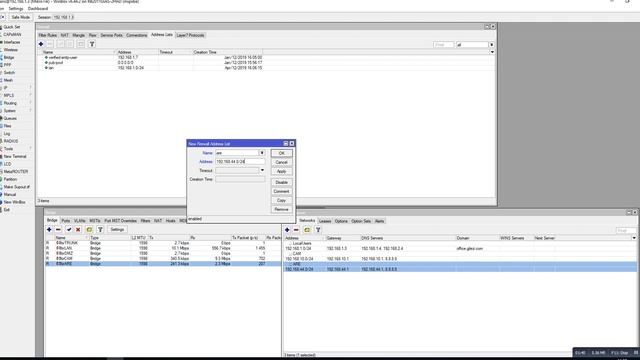The height and width of the screenshot is (360, 640).
Task: Add DHCP network with plus icon
Action: (x=287, y=230)
